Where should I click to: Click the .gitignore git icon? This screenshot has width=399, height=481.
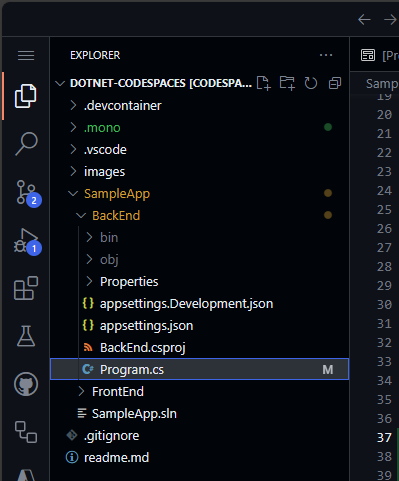coord(72,435)
